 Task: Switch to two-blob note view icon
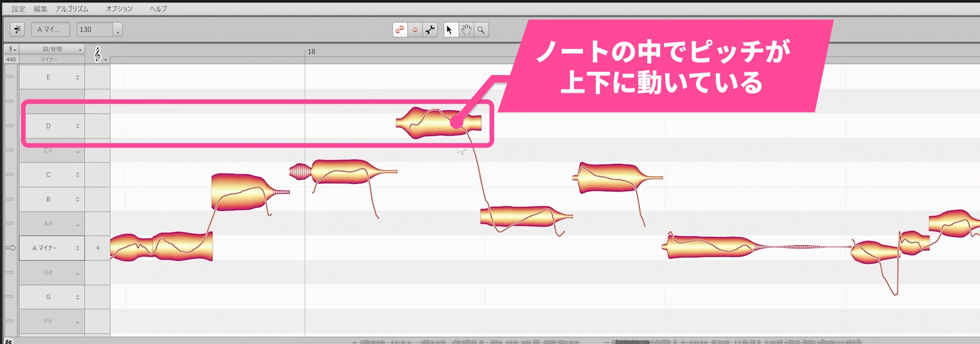(400, 30)
